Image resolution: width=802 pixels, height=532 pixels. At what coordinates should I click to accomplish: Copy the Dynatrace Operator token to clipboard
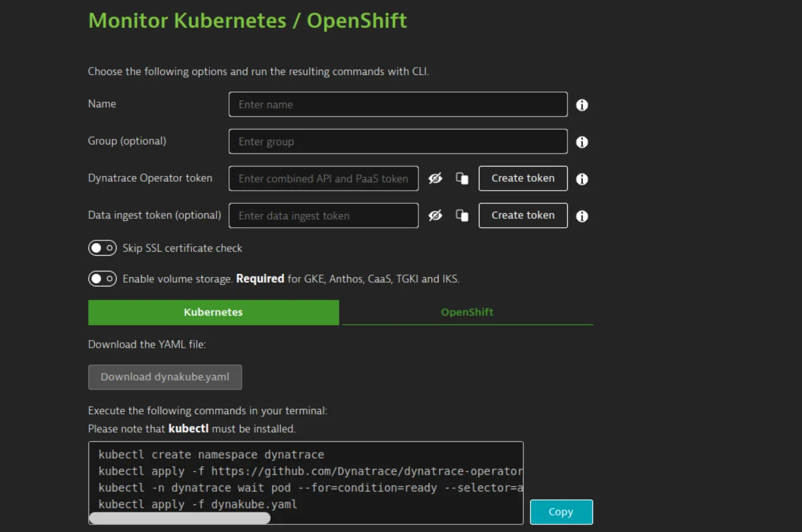462,179
